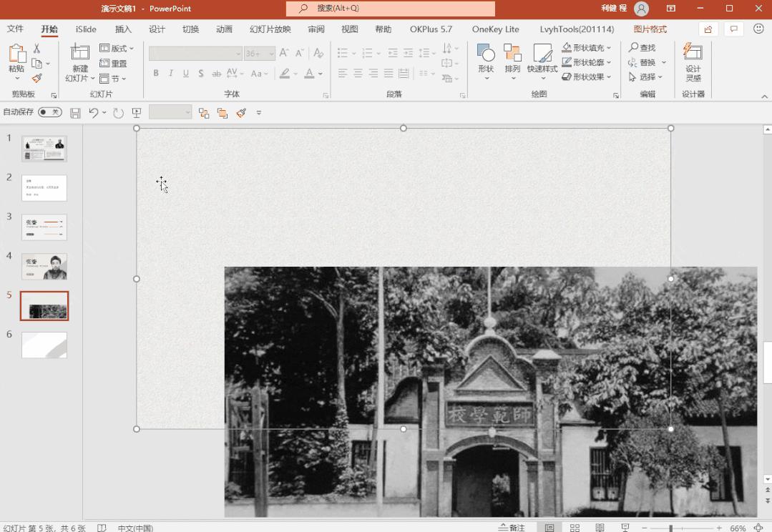Screen dimensions: 772x532
Task: Toggle the 备注 notes pane
Action: click(512, 528)
